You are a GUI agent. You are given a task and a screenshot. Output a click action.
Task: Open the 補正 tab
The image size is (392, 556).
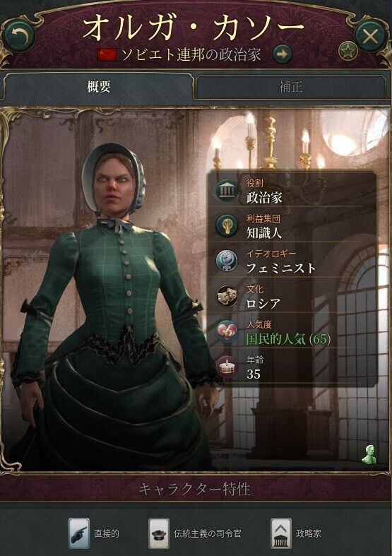click(290, 86)
